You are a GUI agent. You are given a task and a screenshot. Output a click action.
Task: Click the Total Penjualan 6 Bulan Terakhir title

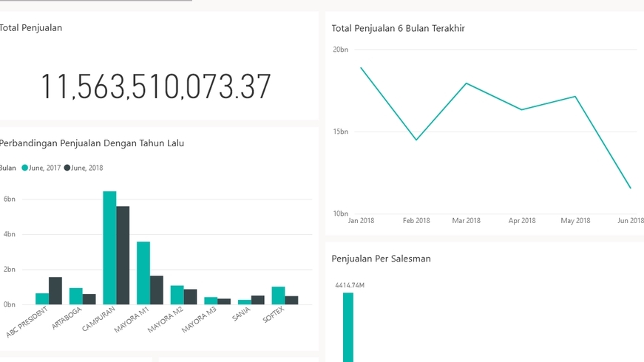pos(398,28)
